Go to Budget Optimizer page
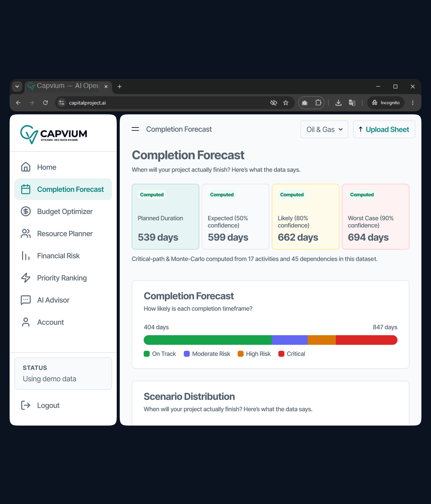Image resolution: width=431 pixels, height=504 pixels. click(x=63, y=211)
